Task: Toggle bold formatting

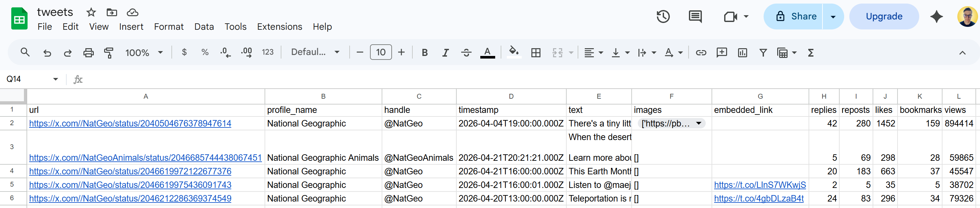Action: [425, 52]
